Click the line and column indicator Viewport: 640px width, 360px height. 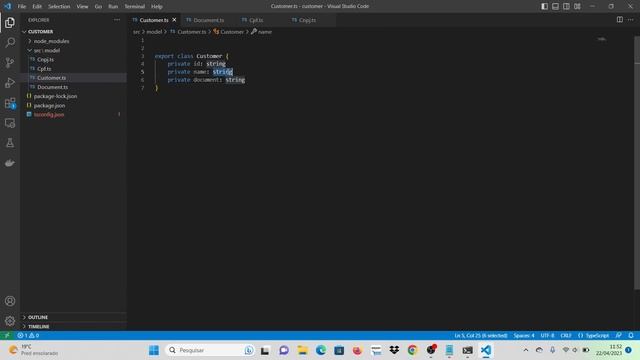(480, 336)
